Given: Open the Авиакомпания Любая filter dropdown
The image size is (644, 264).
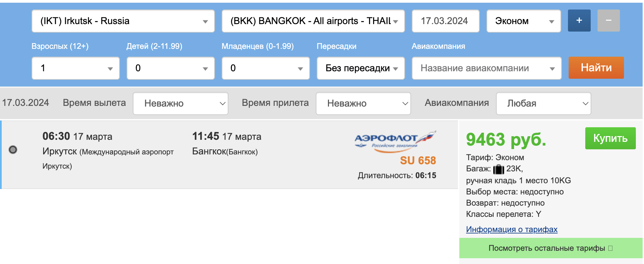Looking at the screenshot, I should coord(544,103).
